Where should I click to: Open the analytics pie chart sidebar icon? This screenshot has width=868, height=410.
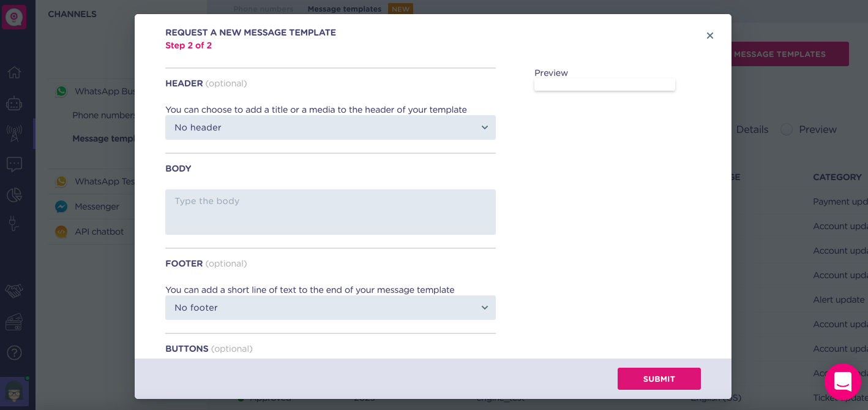[x=14, y=195]
